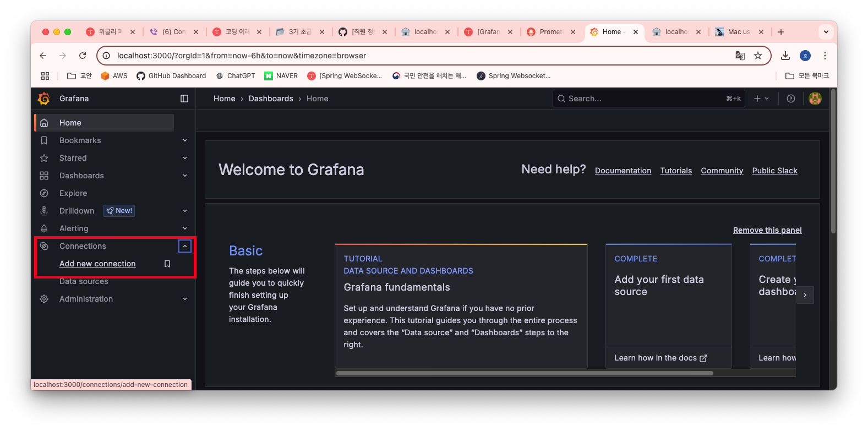Click the horizontal scrollbar under the cards
The width and height of the screenshot is (868, 431).
pos(525,373)
